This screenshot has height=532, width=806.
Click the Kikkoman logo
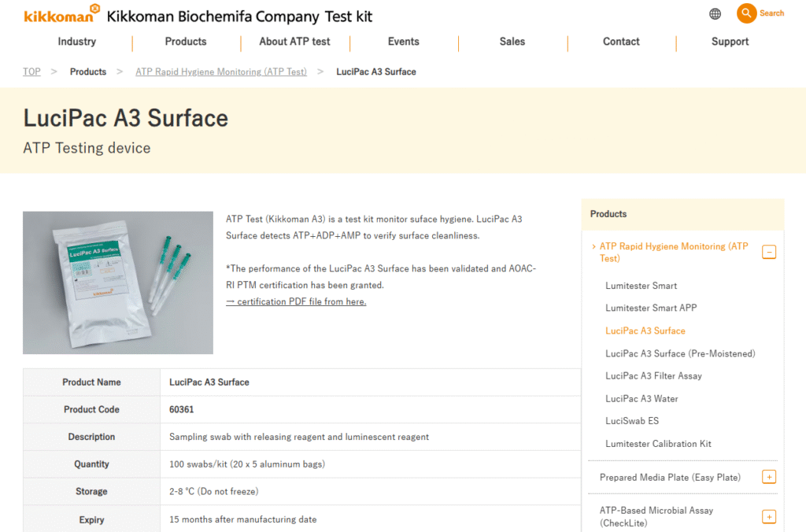click(x=61, y=14)
